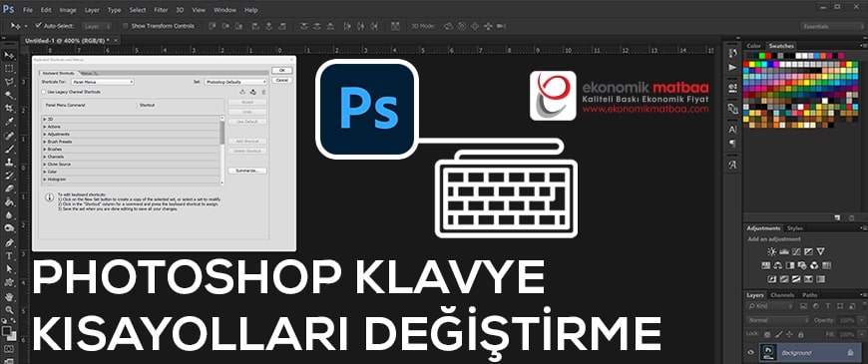The height and width of the screenshot is (364, 868).
Task: Open the Filter menu
Action: click(161, 10)
